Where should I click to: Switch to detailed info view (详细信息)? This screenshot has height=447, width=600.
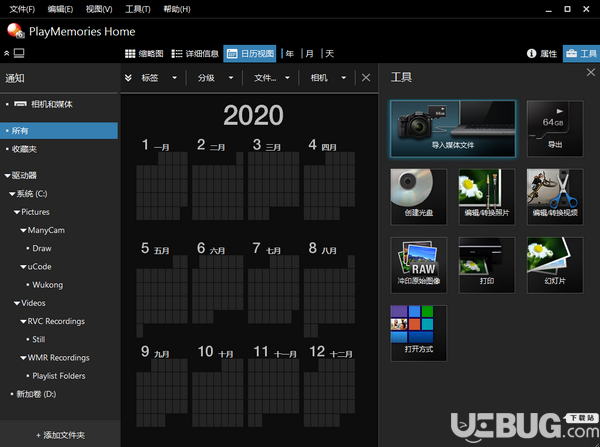click(195, 54)
